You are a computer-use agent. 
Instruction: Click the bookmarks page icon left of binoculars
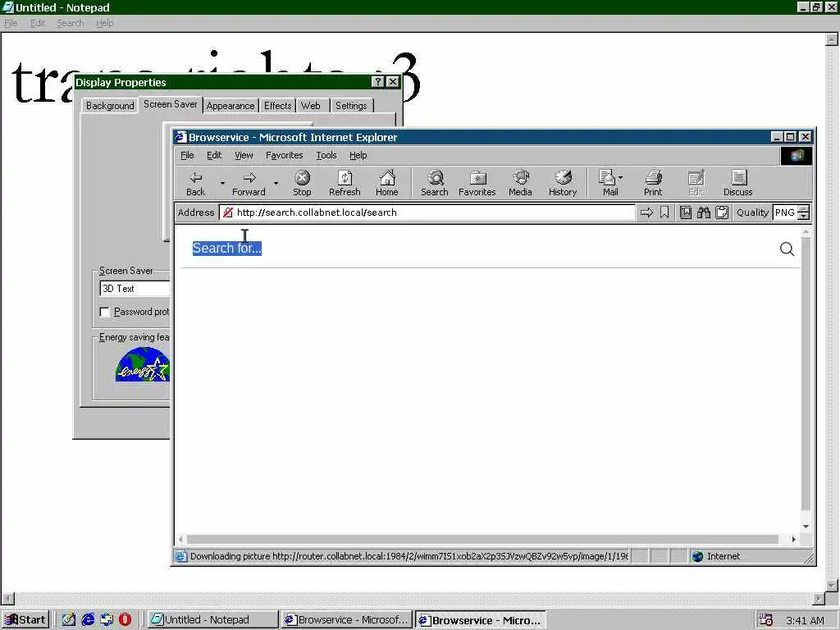click(x=686, y=212)
